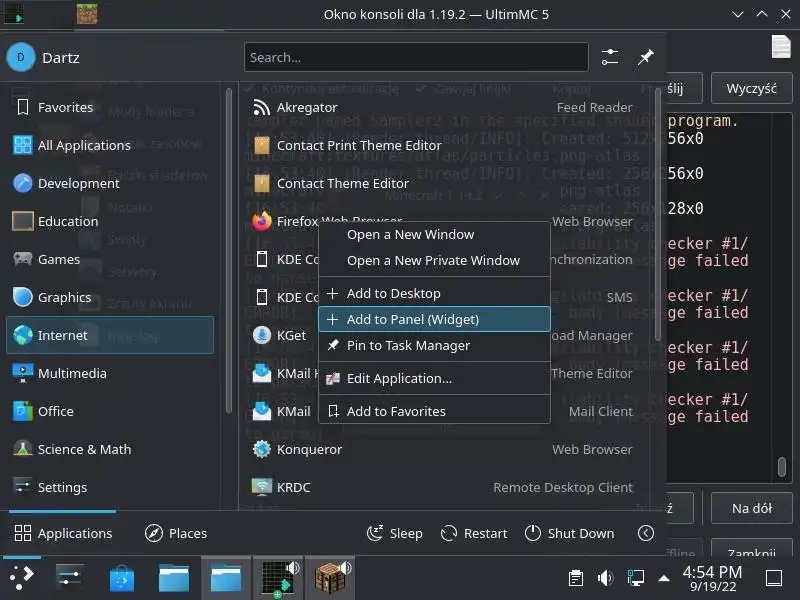Launch KRDC Remote Desktop Client
This screenshot has width=800, height=600.
click(443, 487)
